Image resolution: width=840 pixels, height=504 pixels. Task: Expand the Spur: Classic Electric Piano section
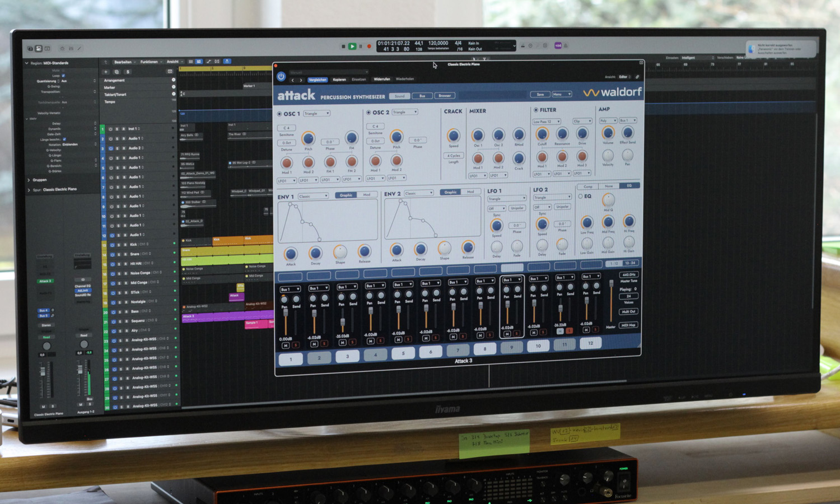tap(29, 190)
